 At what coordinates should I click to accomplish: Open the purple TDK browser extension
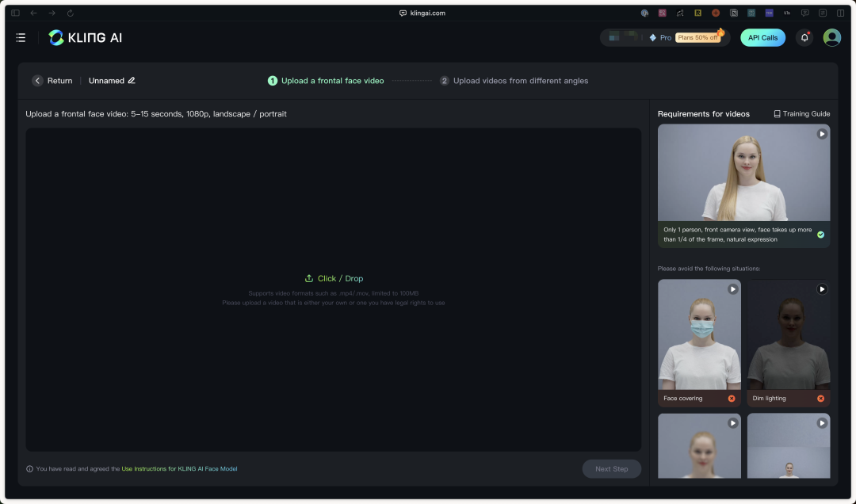[x=769, y=13]
